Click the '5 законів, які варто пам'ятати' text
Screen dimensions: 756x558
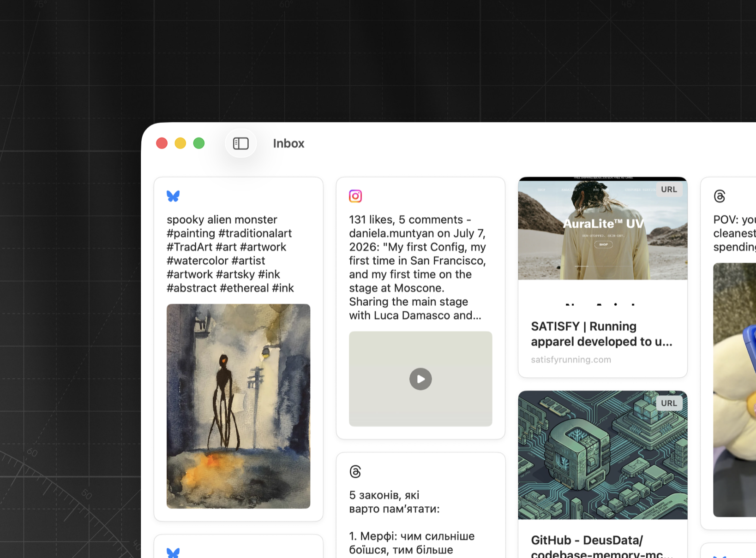(394, 502)
